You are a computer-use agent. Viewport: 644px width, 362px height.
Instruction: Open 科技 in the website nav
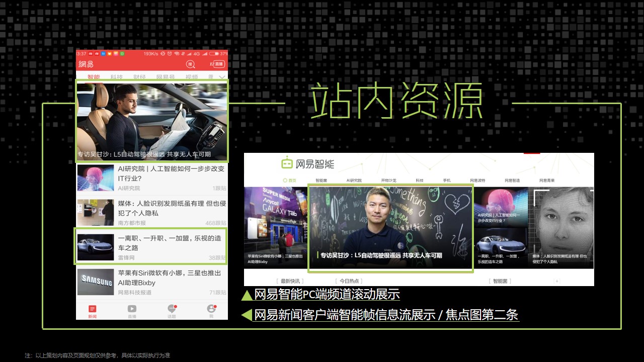pyautogui.click(x=420, y=180)
